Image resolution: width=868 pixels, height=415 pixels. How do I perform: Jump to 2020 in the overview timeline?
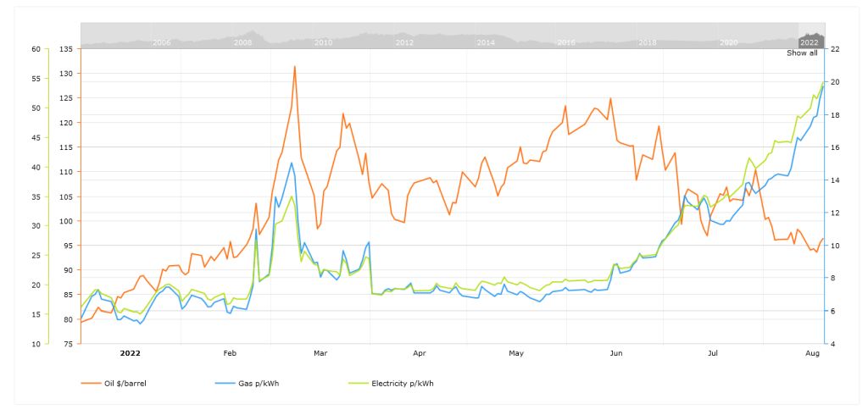[728, 42]
